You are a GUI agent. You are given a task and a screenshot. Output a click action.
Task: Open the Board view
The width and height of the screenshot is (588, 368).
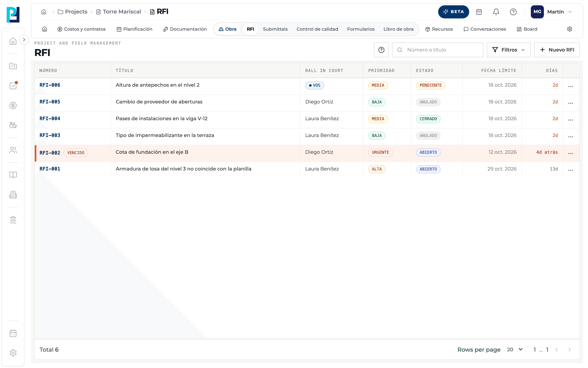click(527, 29)
